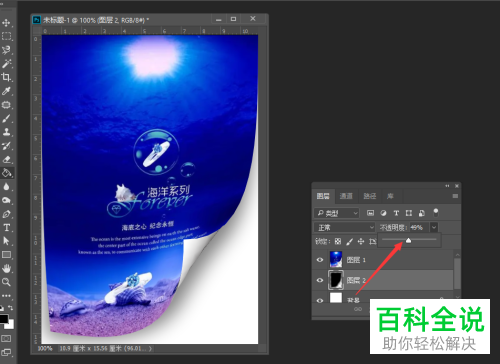Image resolution: width=500 pixels, height=364 pixels.
Task: Select the Paint Bucket tool
Action: (x=6, y=173)
